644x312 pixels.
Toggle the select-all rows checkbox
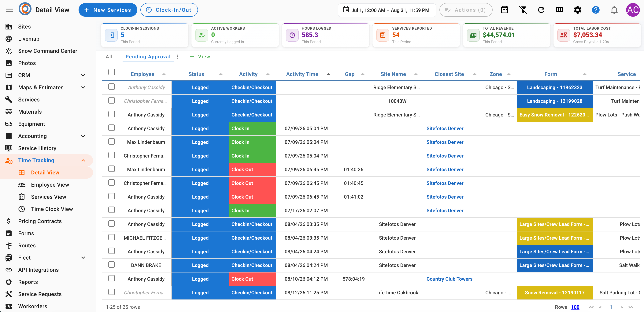click(x=112, y=72)
